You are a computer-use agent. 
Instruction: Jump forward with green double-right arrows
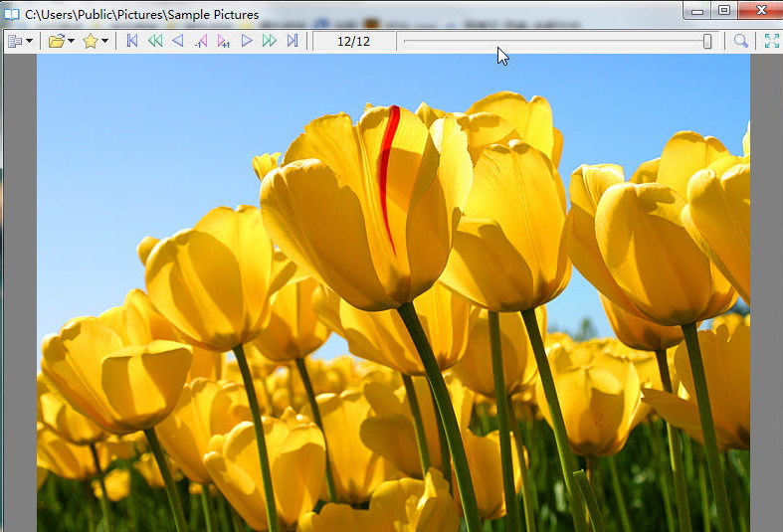(270, 41)
